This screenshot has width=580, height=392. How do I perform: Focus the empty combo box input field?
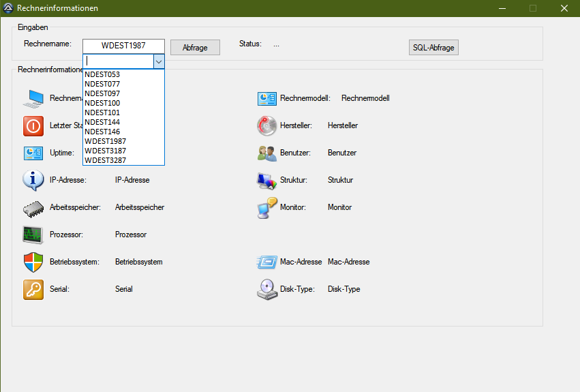pyautogui.click(x=117, y=61)
